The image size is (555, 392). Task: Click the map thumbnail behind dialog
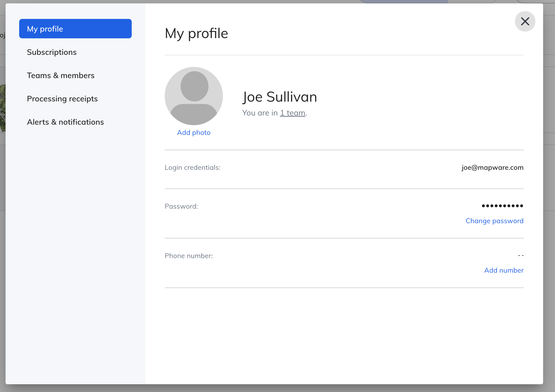[2, 108]
